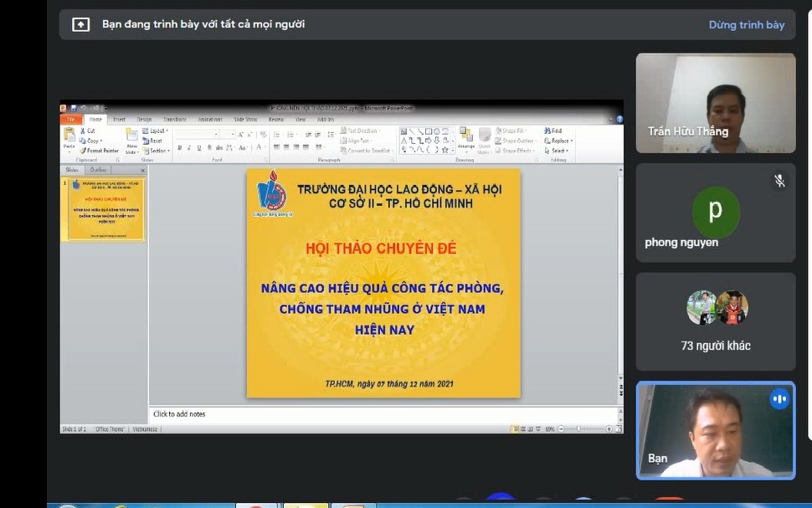
Task: Adjust the zoom slider in status bar
Action: point(578,429)
